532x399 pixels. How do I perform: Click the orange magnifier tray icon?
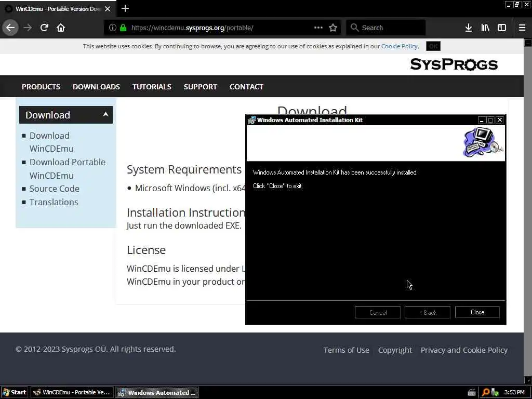click(x=486, y=393)
